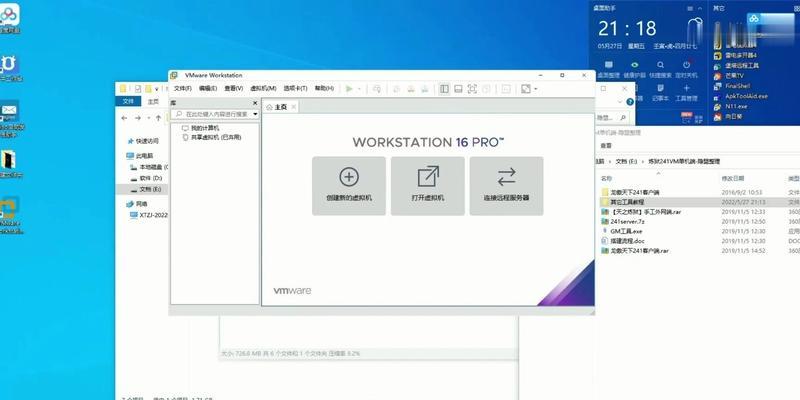The image size is (800, 400).
Task: Select the GM工具.exe file
Action: point(622,231)
